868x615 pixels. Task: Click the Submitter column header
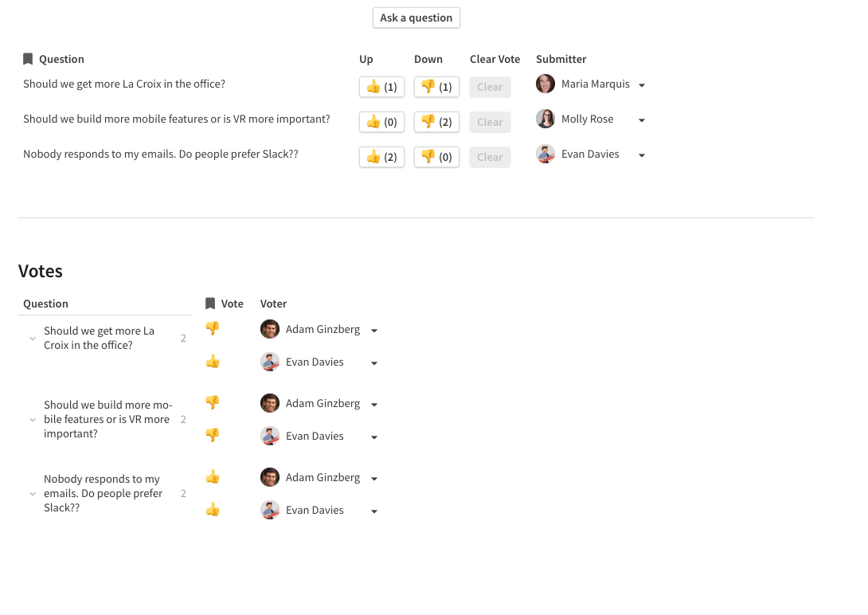tap(561, 59)
